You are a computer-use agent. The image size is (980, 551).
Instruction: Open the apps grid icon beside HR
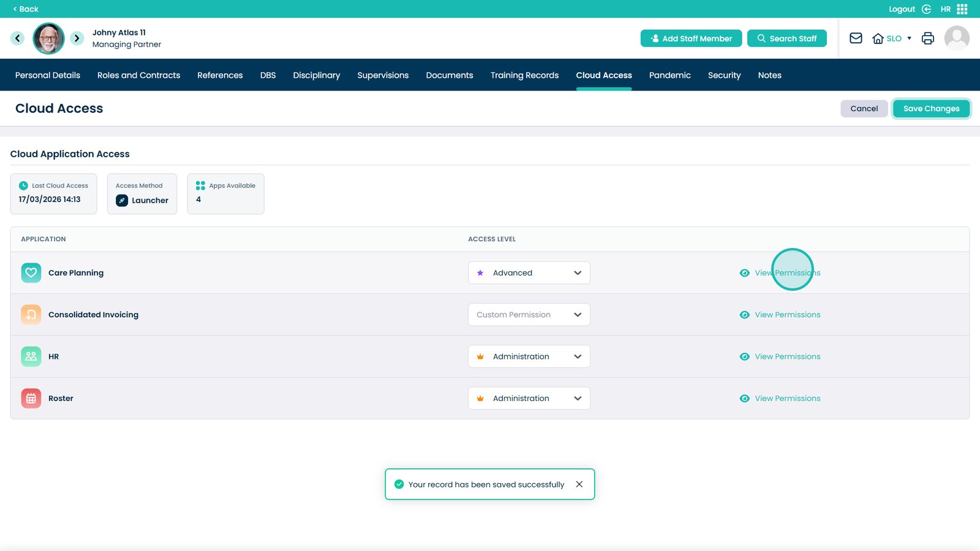[x=962, y=9]
